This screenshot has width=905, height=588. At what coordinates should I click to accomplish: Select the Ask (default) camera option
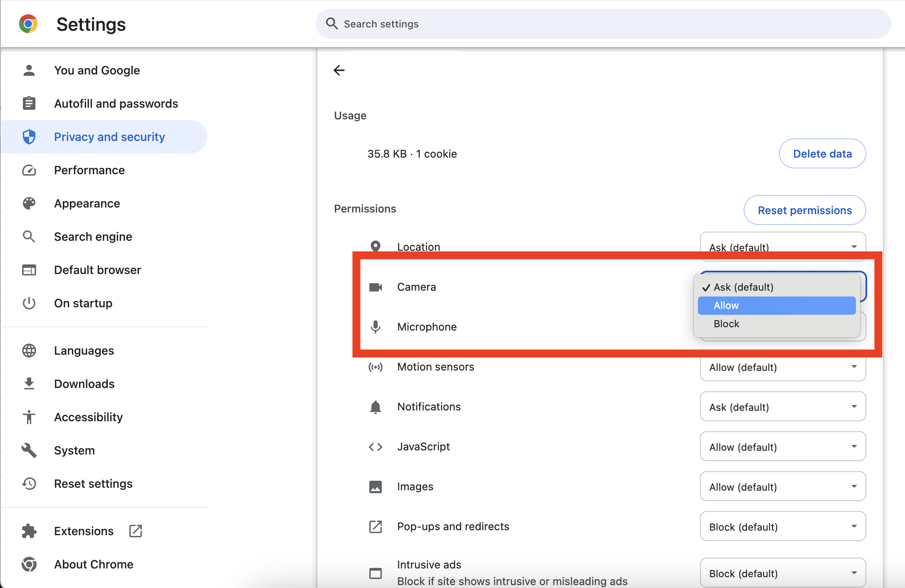pos(776,287)
